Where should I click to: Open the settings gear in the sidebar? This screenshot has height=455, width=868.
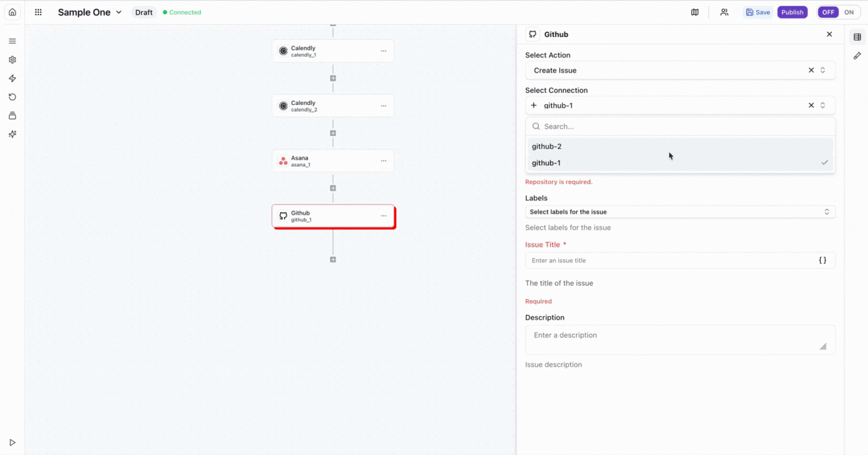(x=12, y=60)
